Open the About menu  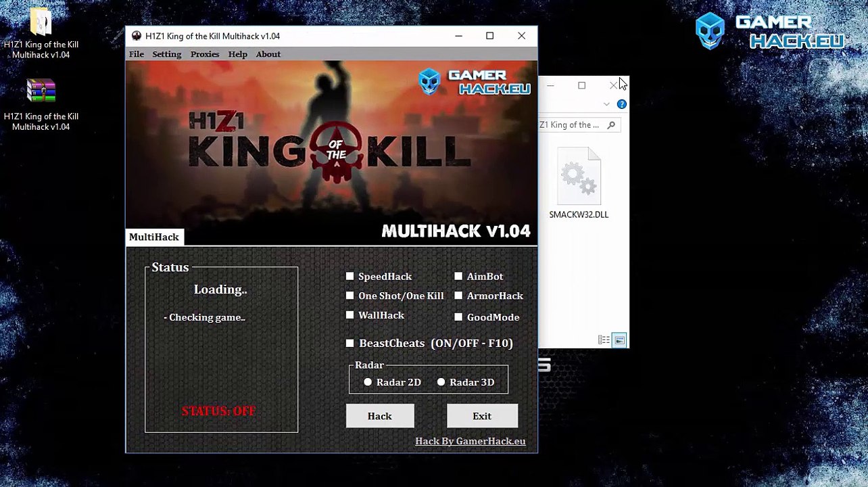tap(268, 54)
